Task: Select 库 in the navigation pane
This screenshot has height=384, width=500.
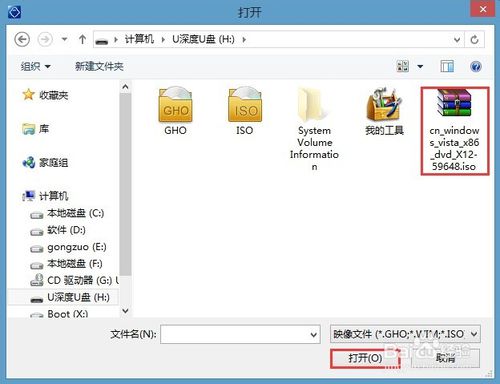Action: coord(35,129)
